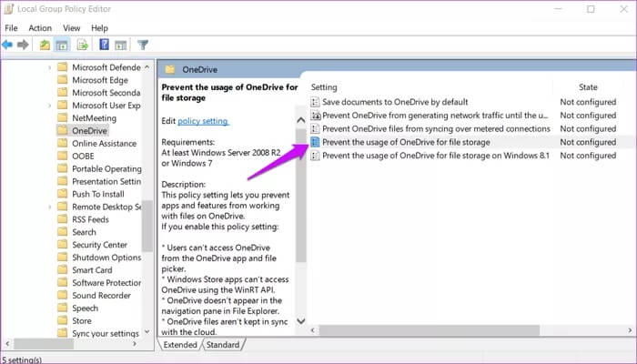Expand the Remote Desktop tree node

[x=49, y=207]
